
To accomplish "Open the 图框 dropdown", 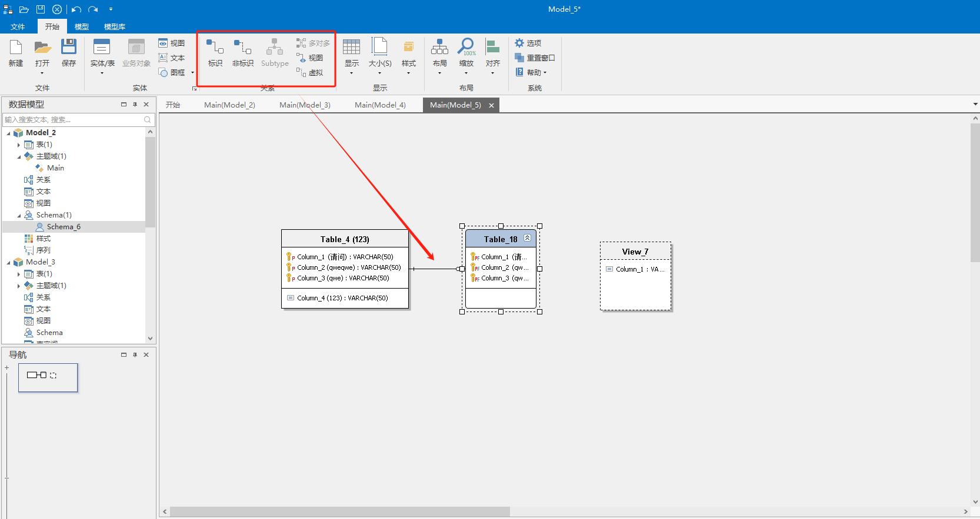I will pyautogui.click(x=192, y=72).
